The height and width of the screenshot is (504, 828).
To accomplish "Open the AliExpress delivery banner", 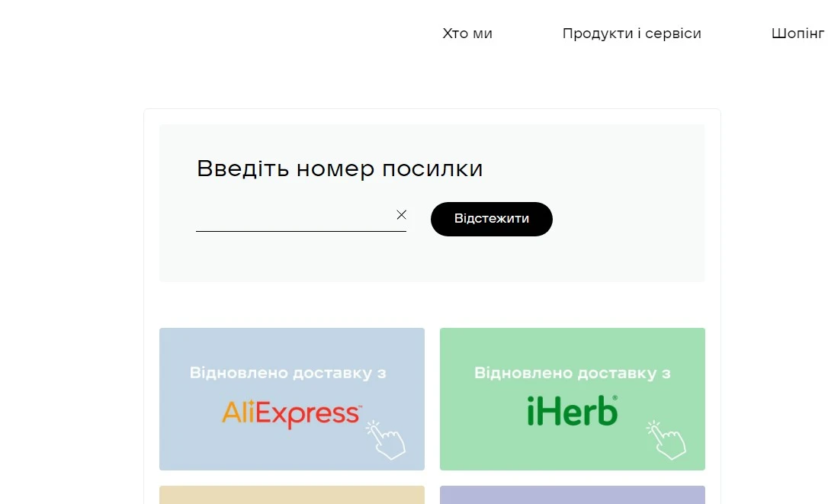I will (x=292, y=399).
